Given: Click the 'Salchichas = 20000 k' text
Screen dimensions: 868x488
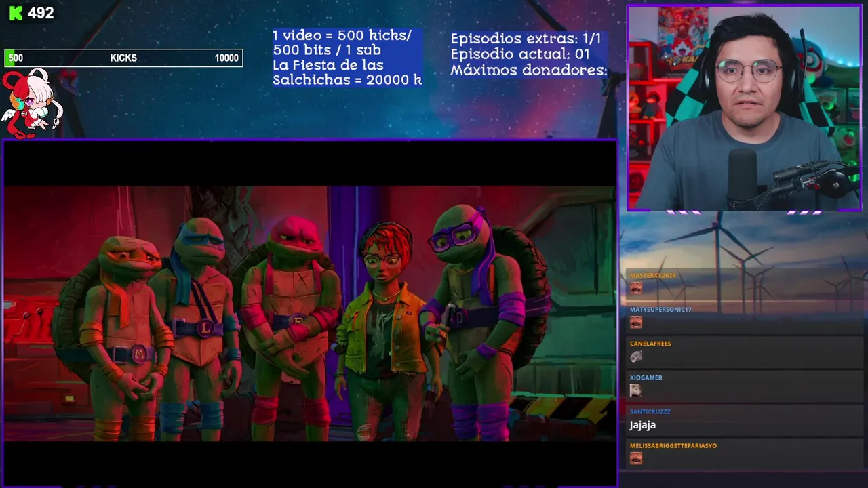Looking at the screenshot, I should [347, 79].
